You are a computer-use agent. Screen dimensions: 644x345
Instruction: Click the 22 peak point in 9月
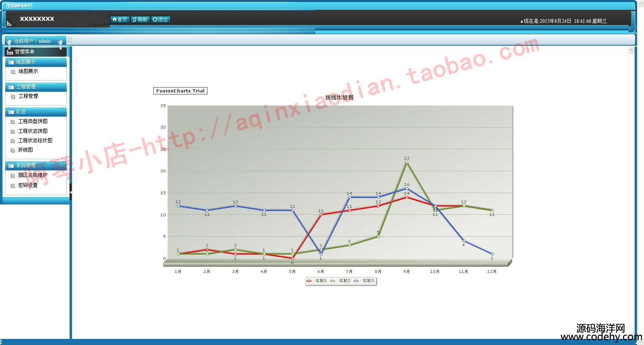(407, 163)
